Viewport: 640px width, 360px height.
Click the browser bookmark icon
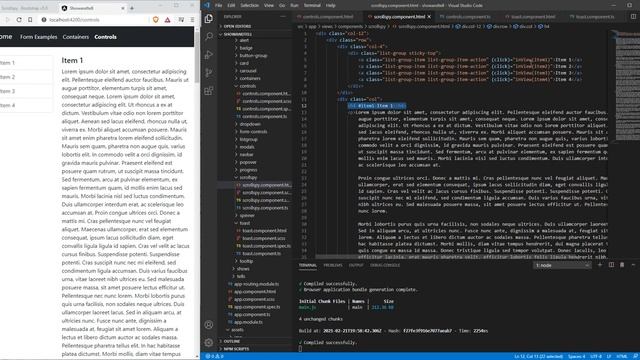[x=30, y=20]
